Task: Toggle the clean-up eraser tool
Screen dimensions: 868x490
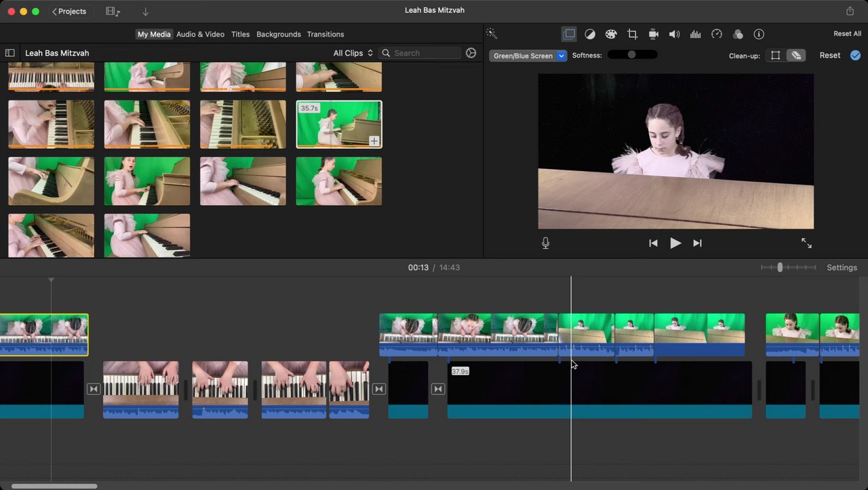Action: point(796,56)
